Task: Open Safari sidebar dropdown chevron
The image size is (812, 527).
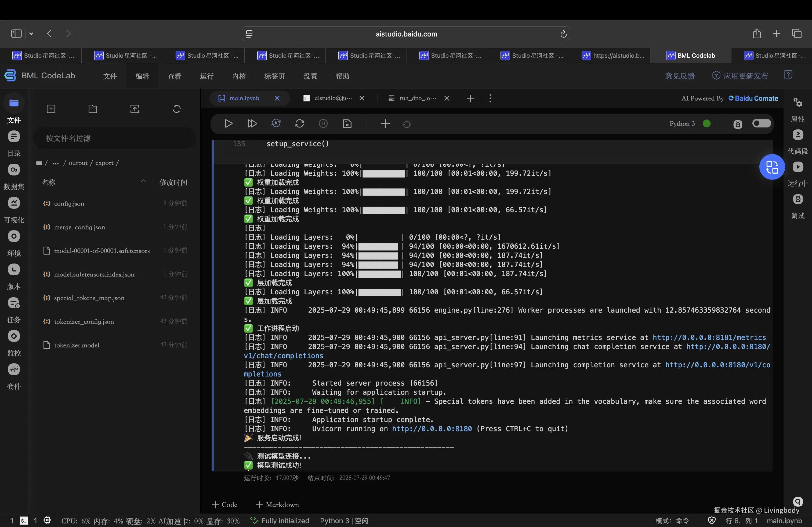Action: pyautogui.click(x=31, y=33)
